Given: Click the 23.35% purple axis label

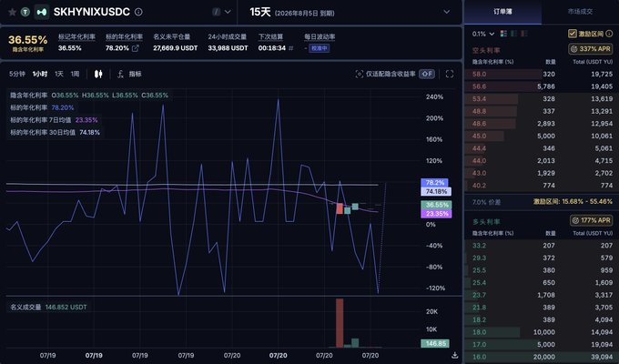Looking at the screenshot, I should [x=436, y=214].
